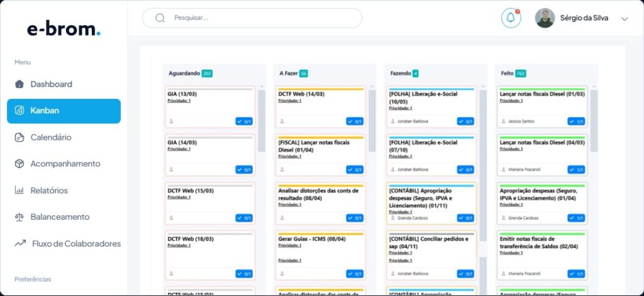
Task: Click Sérgio da Silva's avatar photo
Action: pos(545,18)
